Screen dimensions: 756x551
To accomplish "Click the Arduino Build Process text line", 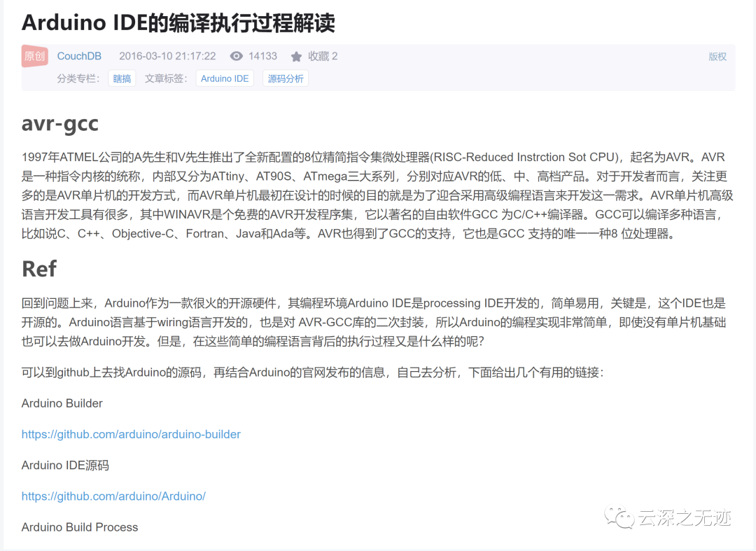I will [80, 527].
